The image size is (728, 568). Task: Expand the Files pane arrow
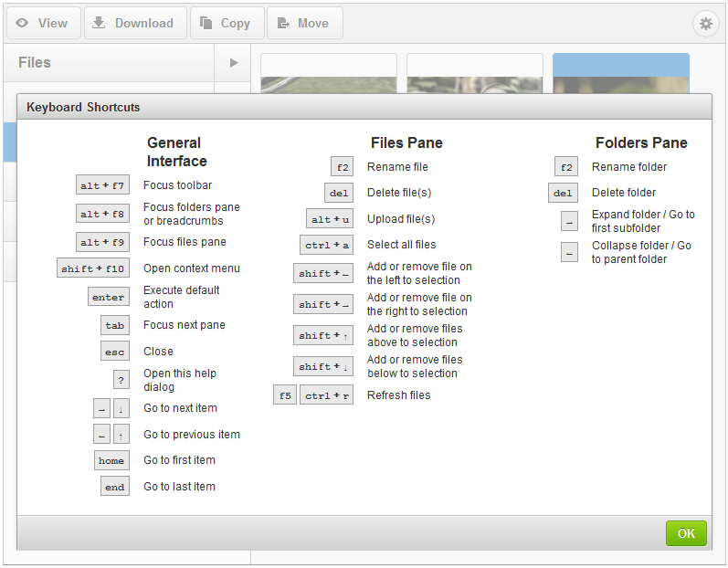234,63
